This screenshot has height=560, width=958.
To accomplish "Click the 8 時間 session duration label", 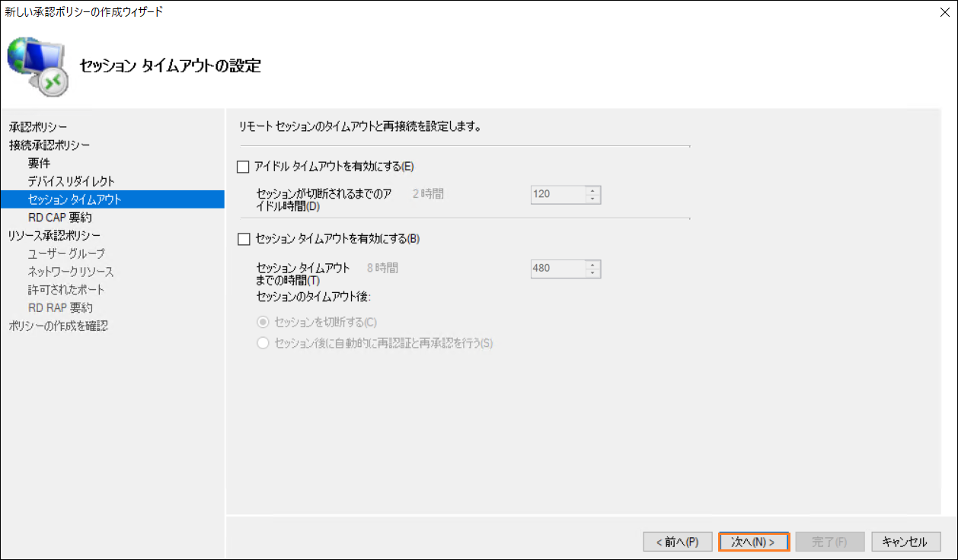I will coord(382,268).
